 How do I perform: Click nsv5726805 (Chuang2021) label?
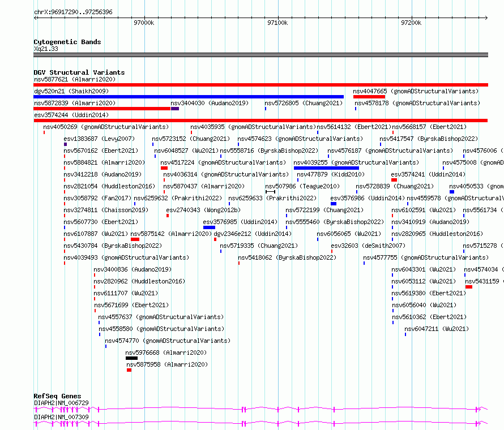(x=304, y=103)
